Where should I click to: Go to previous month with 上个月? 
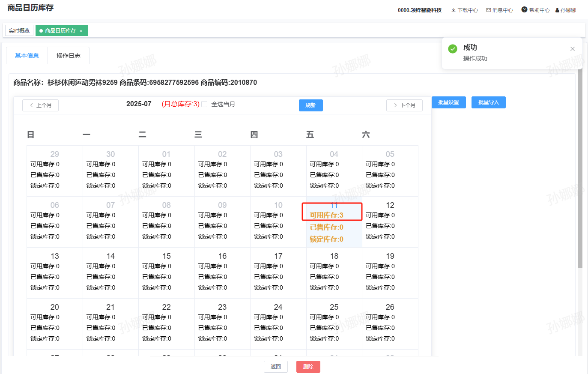pyautogui.click(x=41, y=105)
